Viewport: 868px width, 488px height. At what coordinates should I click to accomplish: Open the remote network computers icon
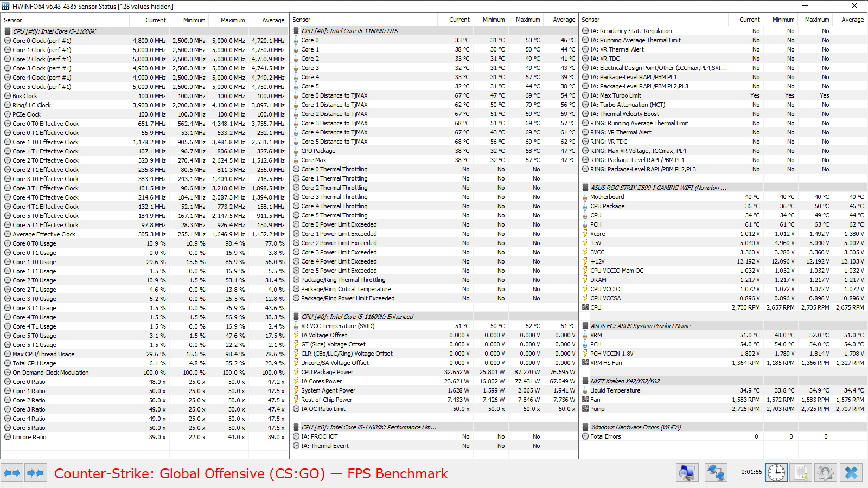tap(716, 473)
